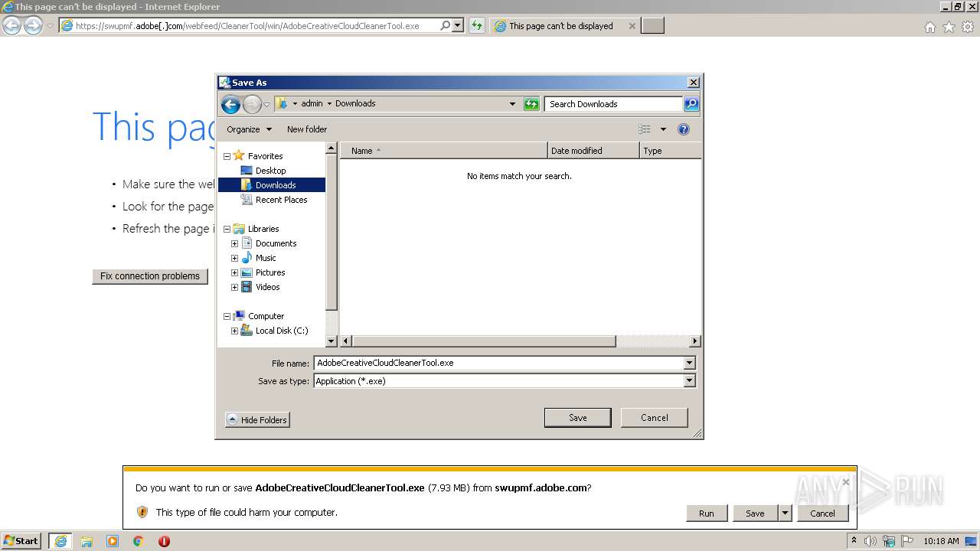
Task: Open Save As dialog help icon
Action: point(684,129)
